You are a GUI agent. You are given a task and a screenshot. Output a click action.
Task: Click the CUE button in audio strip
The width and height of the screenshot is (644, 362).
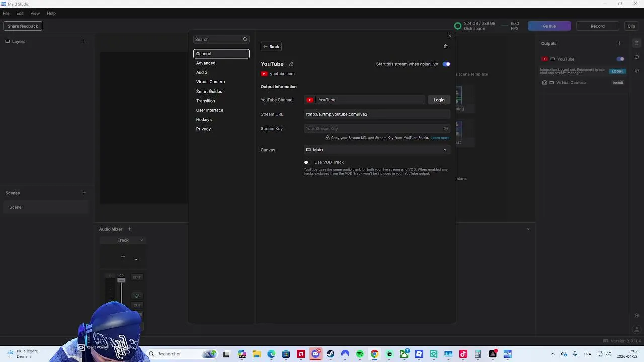coord(137,305)
